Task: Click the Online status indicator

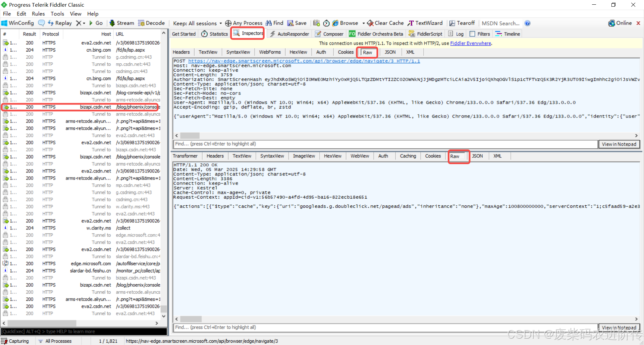Action: 620,23
